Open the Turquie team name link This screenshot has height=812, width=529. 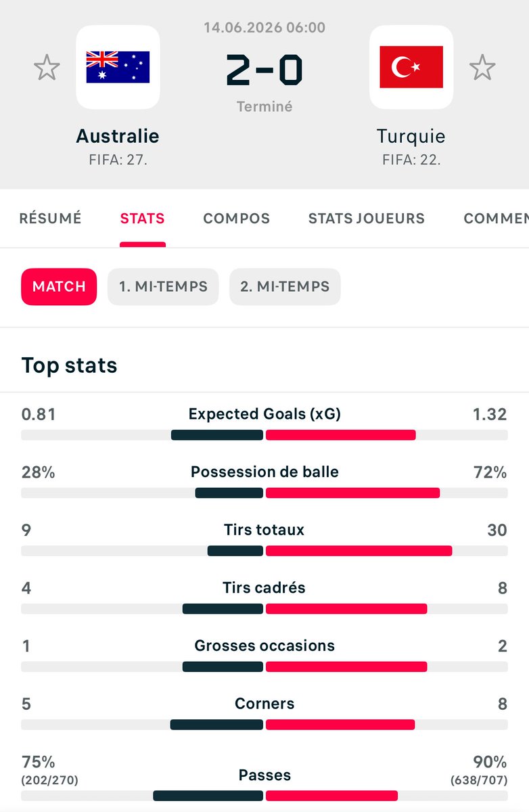click(411, 136)
